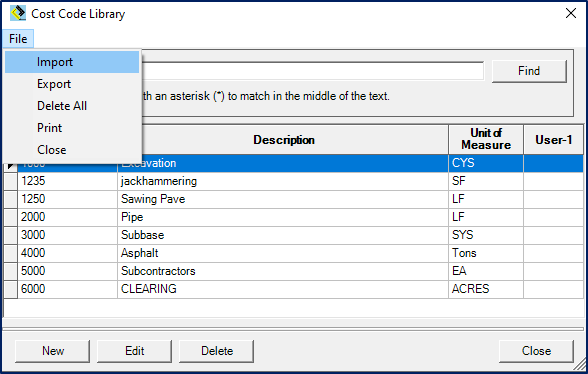The height and width of the screenshot is (374, 588).
Task: Choose Export from the File menu
Action: pos(72,84)
